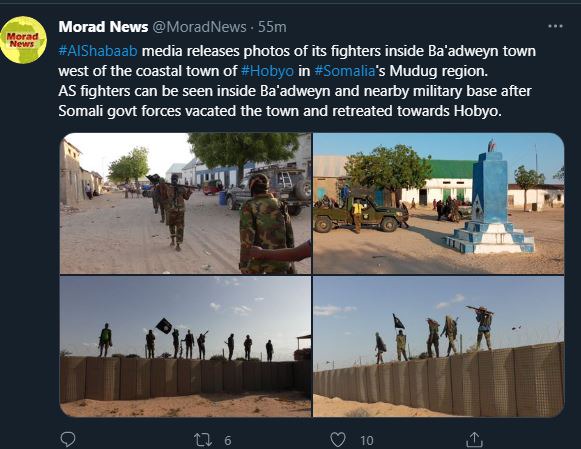View the photo of silhouettes on the barrier wall
Screen dimensions: 581x449
185,347
